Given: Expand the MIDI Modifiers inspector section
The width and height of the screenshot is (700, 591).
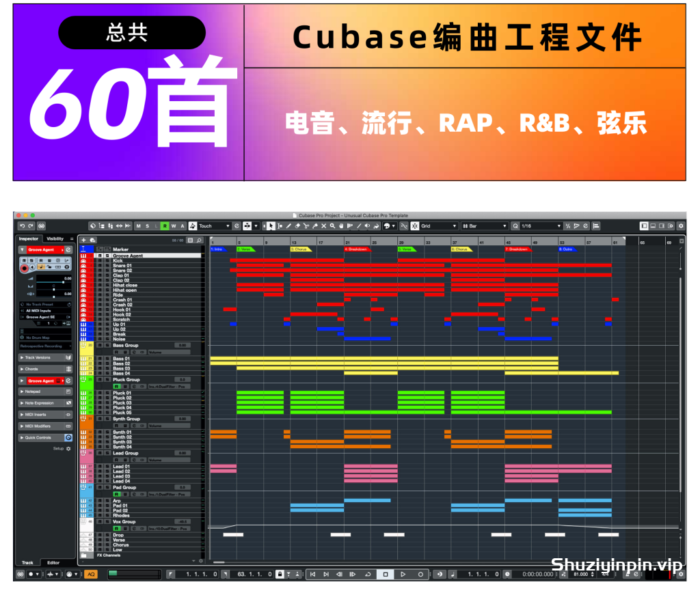Looking at the screenshot, I should (46, 426).
